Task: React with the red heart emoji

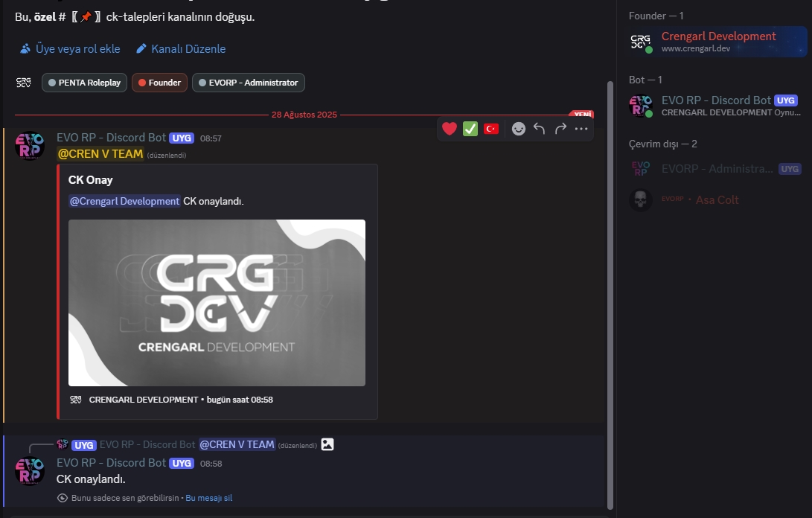Action: [x=450, y=129]
